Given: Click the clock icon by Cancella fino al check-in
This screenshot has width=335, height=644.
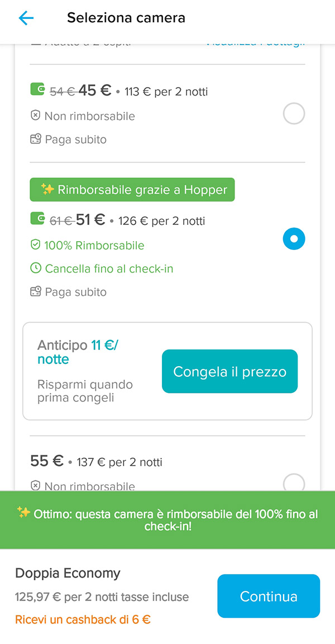Looking at the screenshot, I should click(36, 268).
